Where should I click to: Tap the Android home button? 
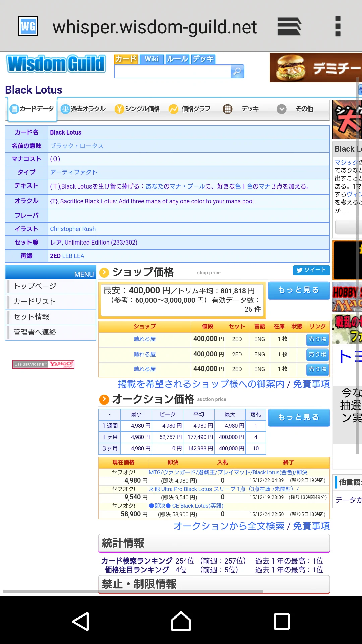point(181,621)
